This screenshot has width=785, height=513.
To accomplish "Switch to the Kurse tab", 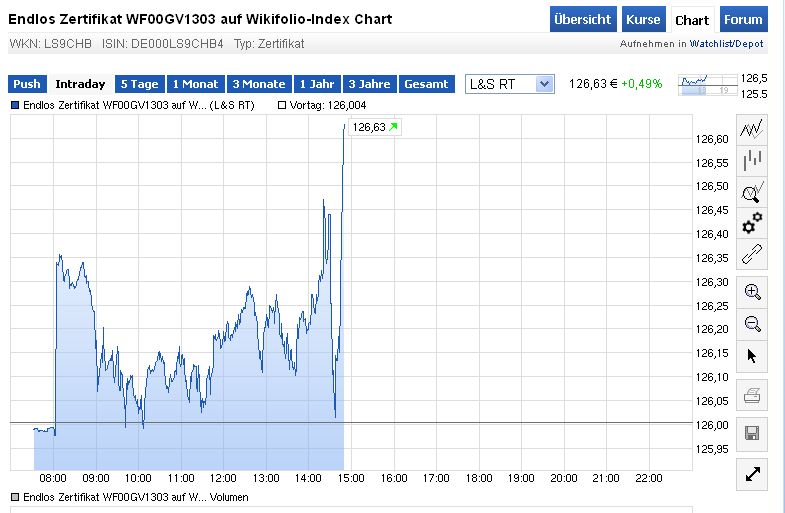I will [x=643, y=20].
